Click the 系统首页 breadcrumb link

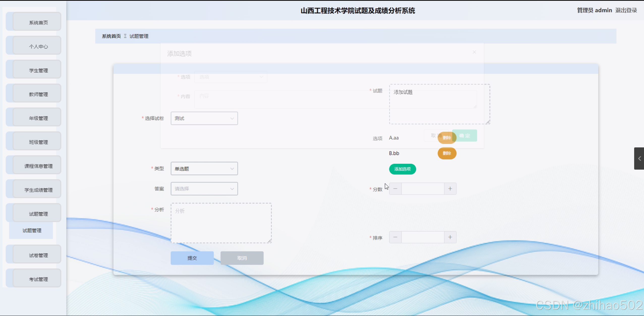(x=111, y=36)
